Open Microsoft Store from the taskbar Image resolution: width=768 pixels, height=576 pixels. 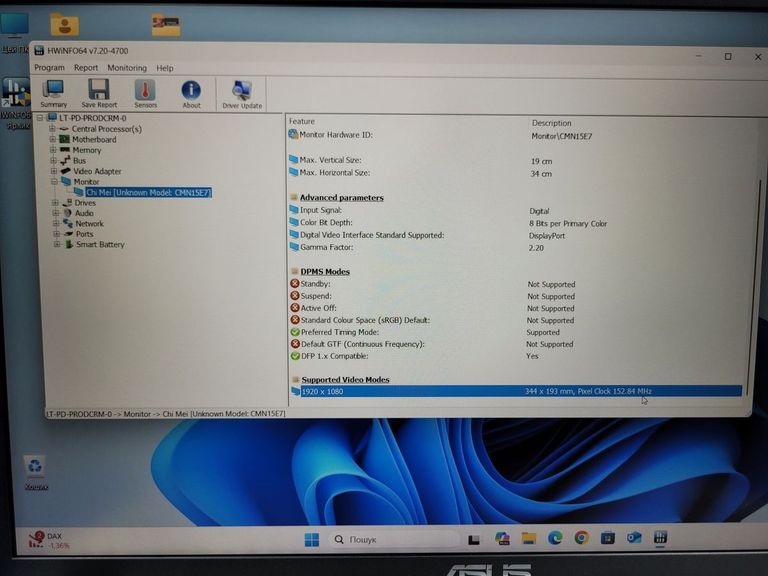pos(608,538)
